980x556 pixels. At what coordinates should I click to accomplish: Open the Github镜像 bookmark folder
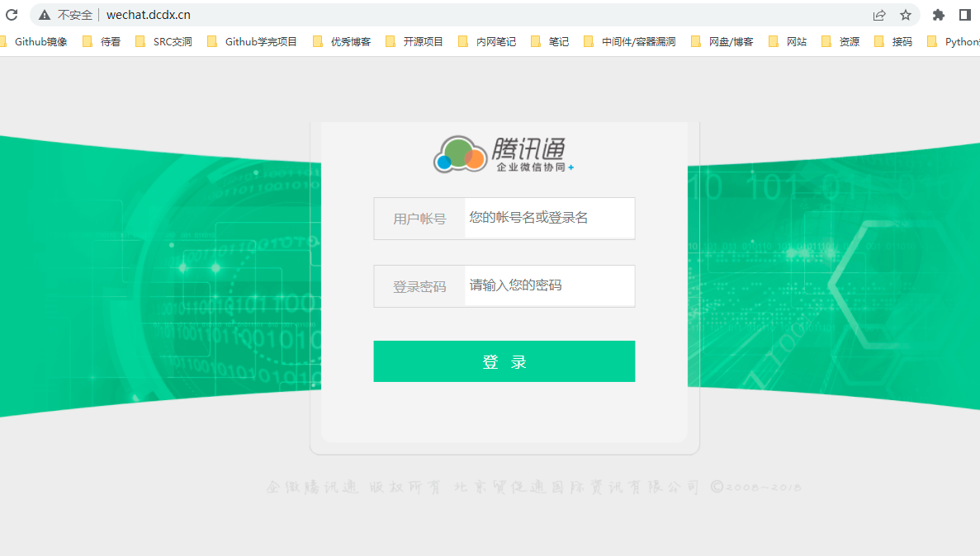click(35, 42)
